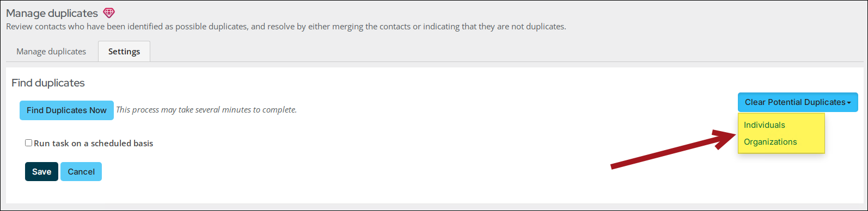Choose Individuals from the dropdown menu
This screenshot has width=868, height=211.
765,125
